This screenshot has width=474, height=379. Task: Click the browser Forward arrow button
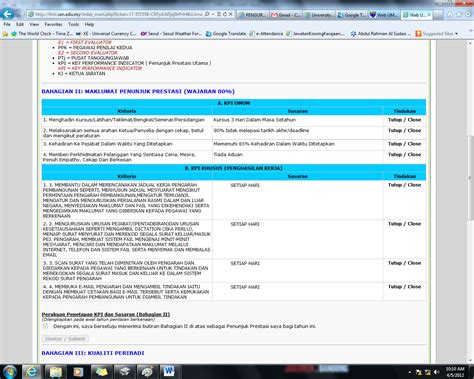(x=20, y=14)
